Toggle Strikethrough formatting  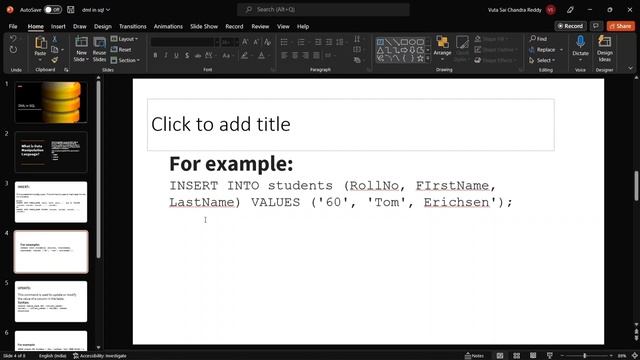pyautogui.click(x=198, y=56)
